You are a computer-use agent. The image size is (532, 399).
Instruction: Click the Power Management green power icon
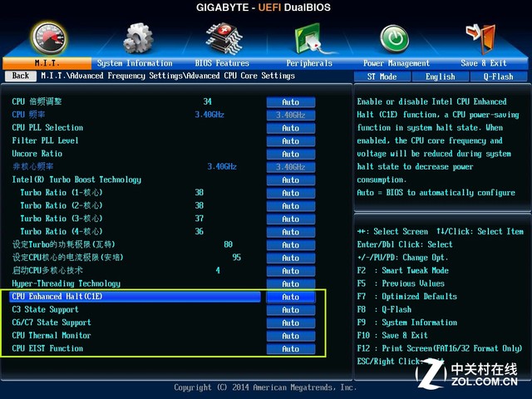tap(394, 39)
